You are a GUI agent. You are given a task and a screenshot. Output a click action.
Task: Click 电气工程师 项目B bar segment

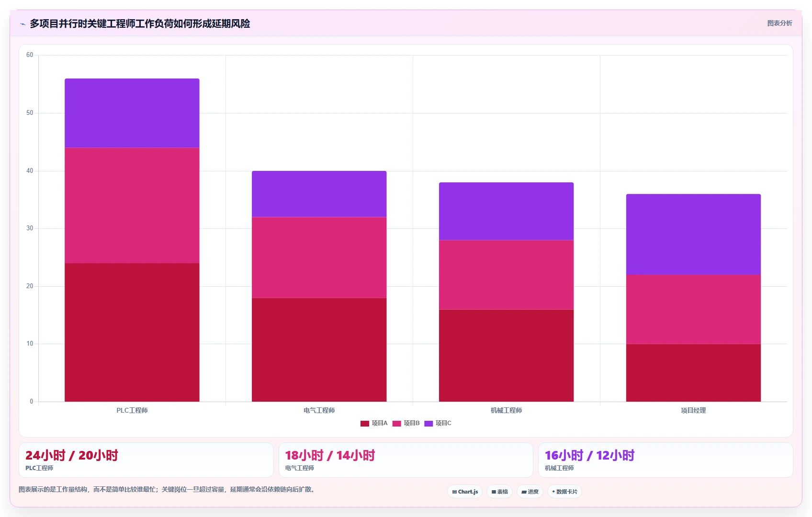pyautogui.click(x=319, y=258)
